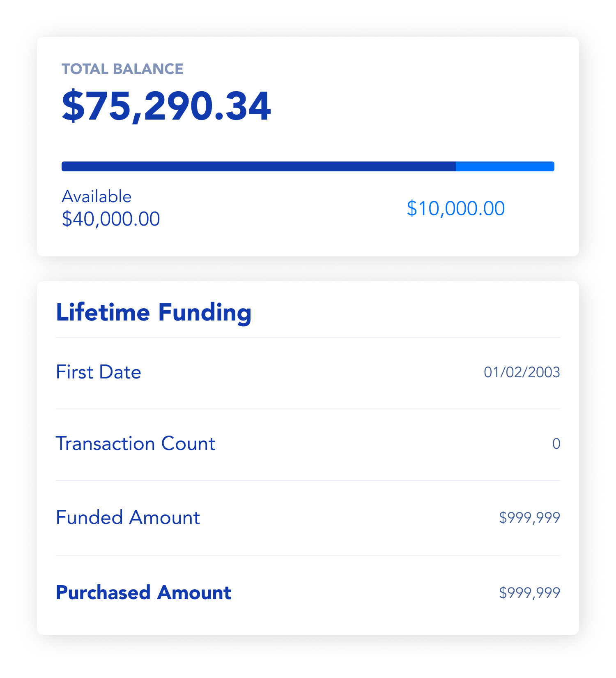Image resolution: width=616 pixels, height=678 pixels.
Task: Select the bold Purchased Amount label
Action: [144, 593]
